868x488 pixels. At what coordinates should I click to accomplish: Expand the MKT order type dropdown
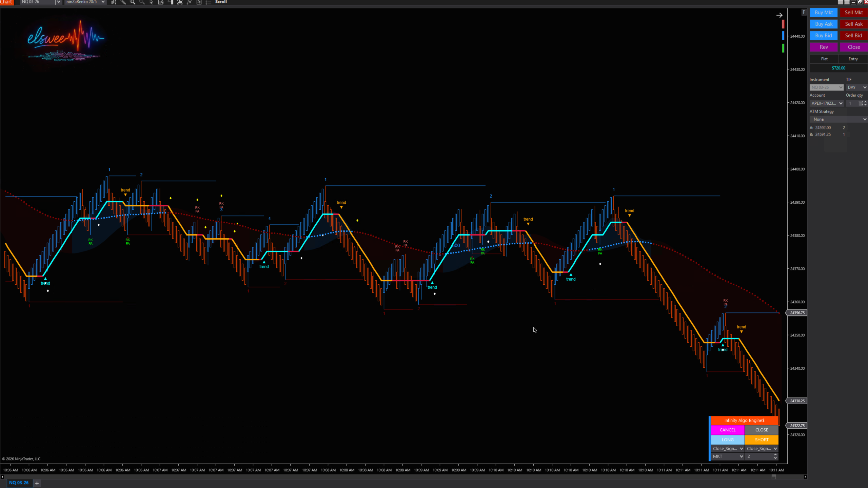point(727,456)
